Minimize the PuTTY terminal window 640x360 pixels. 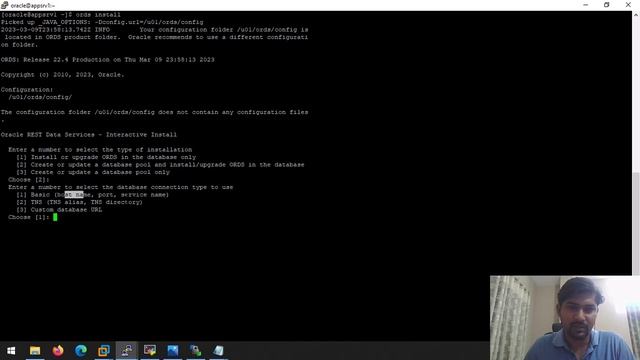tap(586, 5)
